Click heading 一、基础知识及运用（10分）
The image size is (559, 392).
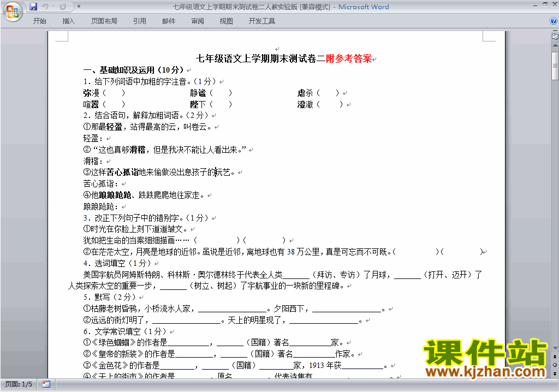134,70
